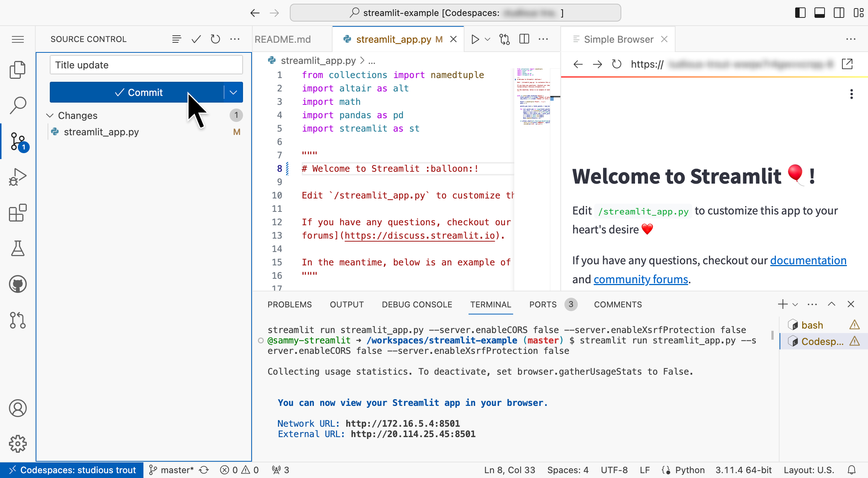Open the Explorer view in activity bar
Viewport: 868px width, 478px height.
pos(18,70)
